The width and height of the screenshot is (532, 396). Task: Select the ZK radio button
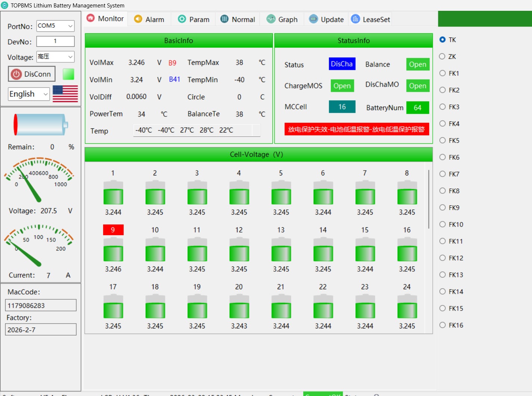442,56
